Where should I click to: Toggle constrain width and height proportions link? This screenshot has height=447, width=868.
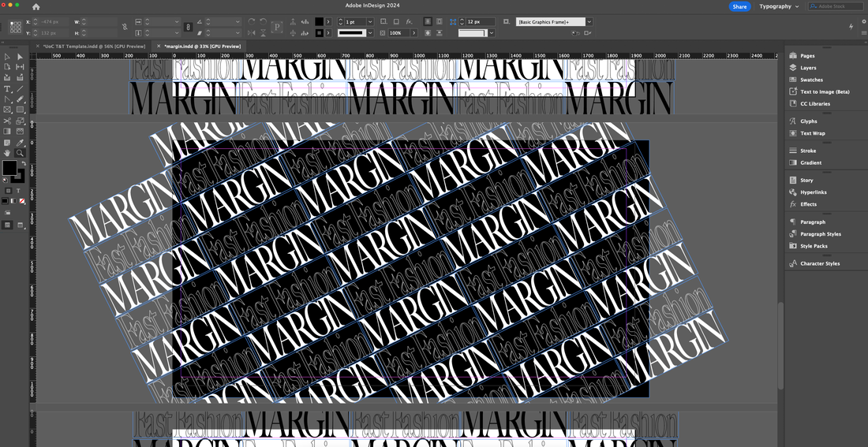125,27
